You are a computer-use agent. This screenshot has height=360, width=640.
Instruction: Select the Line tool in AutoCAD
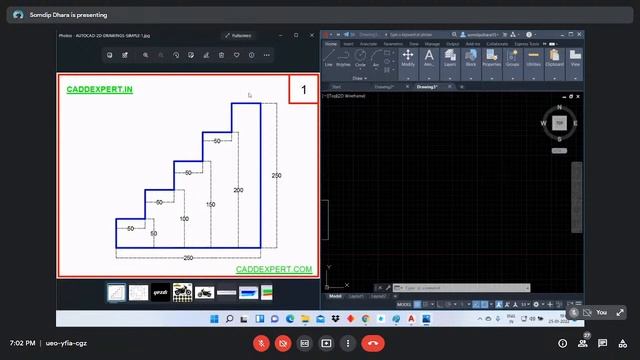(329, 58)
